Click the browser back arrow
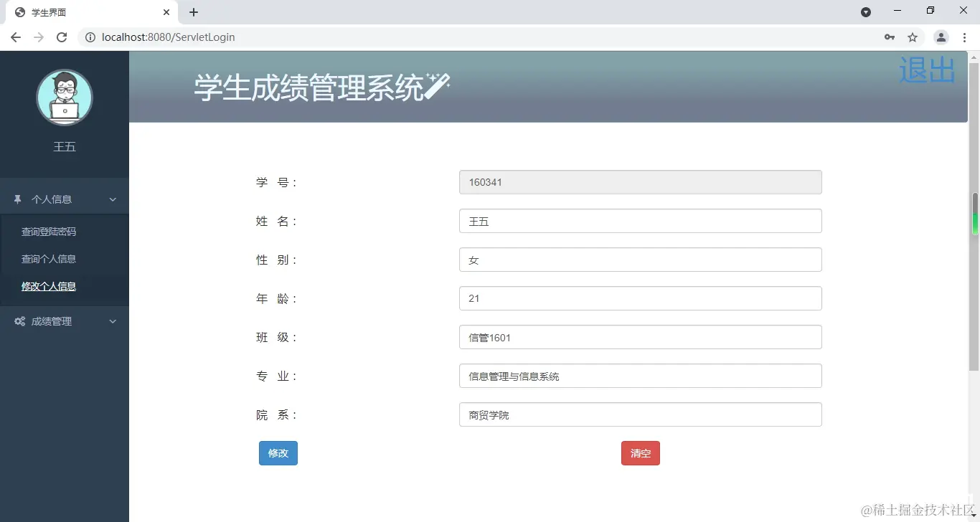This screenshot has height=522, width=980. tap(16, 37)
